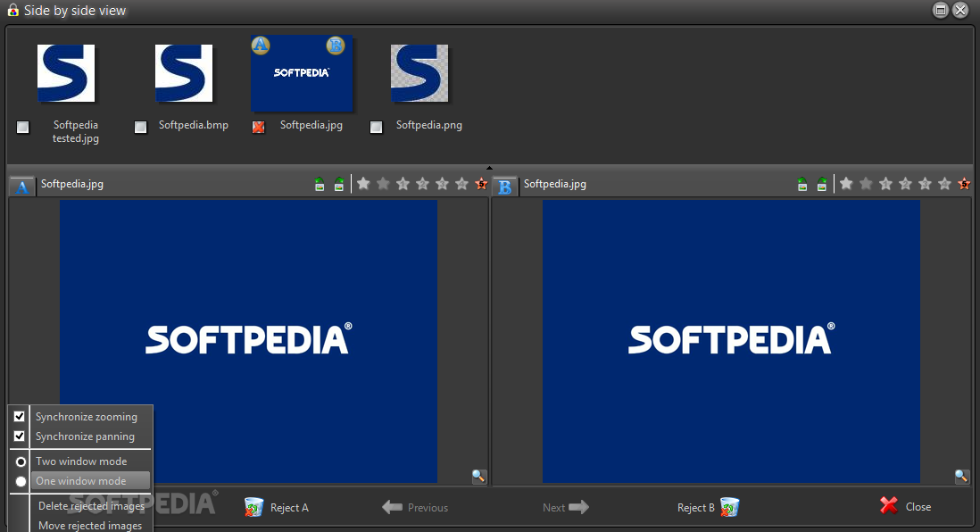This screenshot has width=980, height=532.
Task: Click the blue B panel icon
Action: [504, 187]
